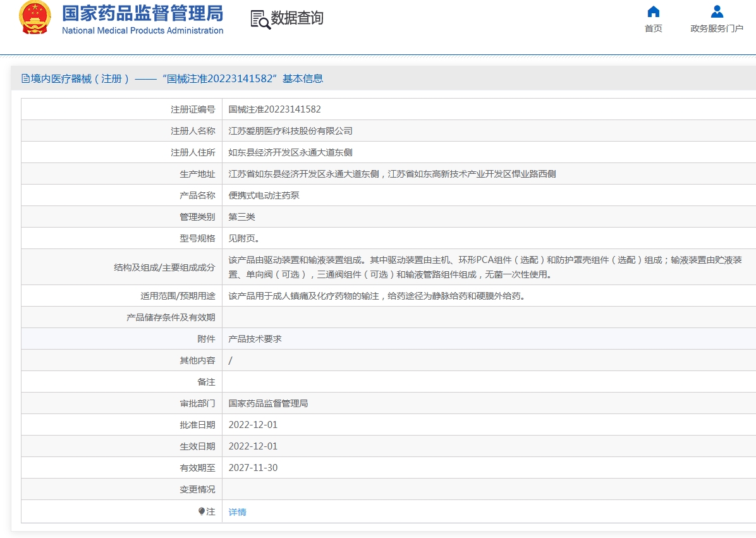The width and height of the screenshot is (756, 538).
Task: Click the 结构及组成/主要组成成分 label
Action: (x=164, y=267)
